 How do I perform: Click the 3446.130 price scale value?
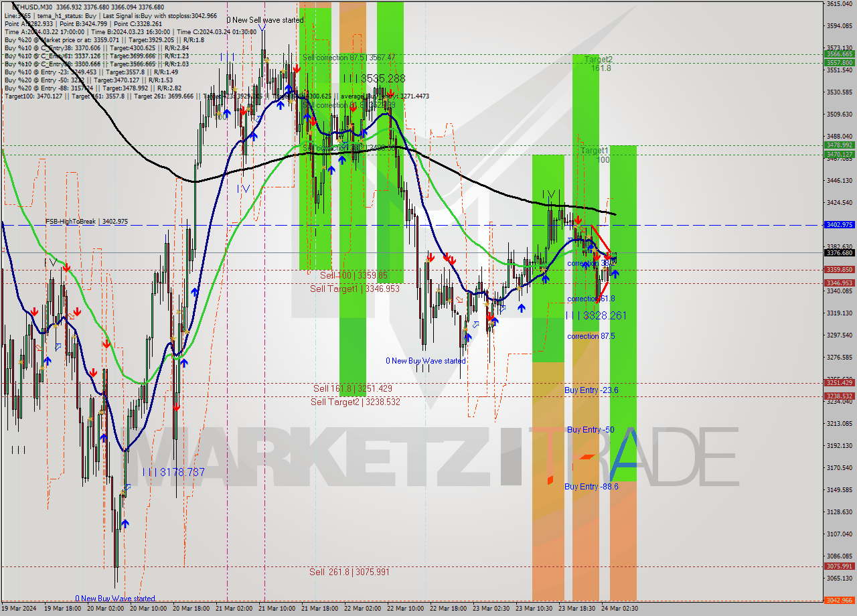839,181
